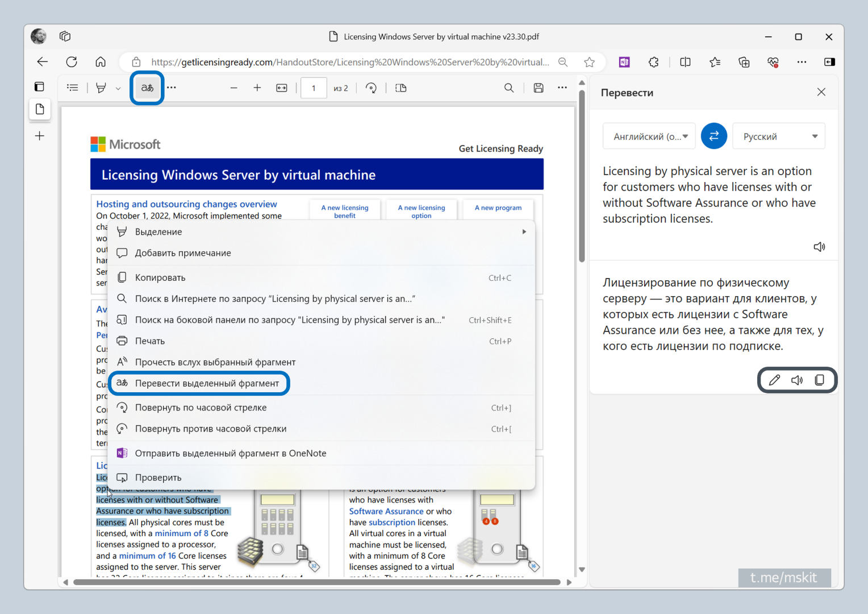Toggle vertical tabs pane
The width and height of the screenshot is (868, 614).
39,86
